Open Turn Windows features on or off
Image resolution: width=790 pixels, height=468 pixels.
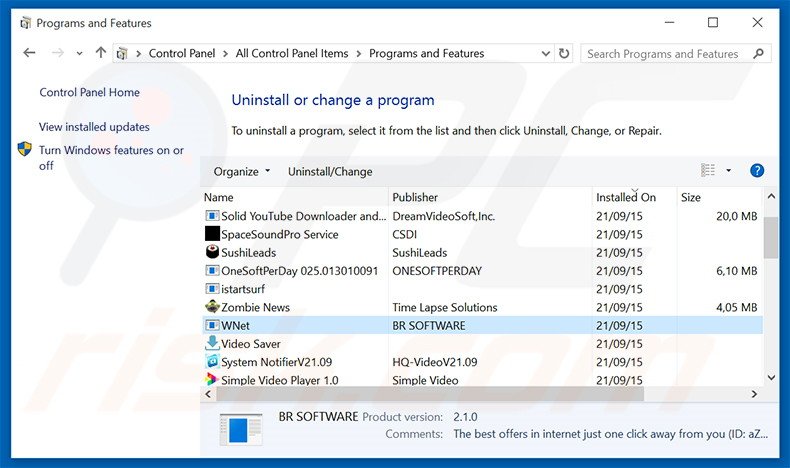point(111,158)
